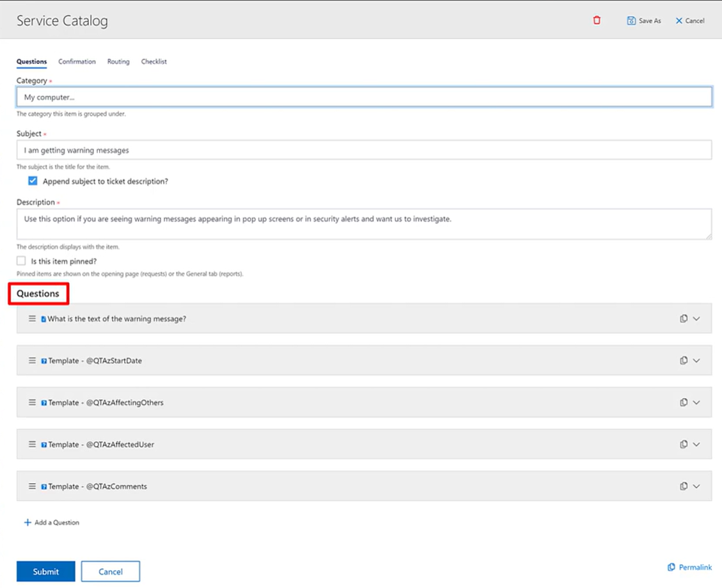
Task: Click the X Cancel in header
Action: (690, 20)
